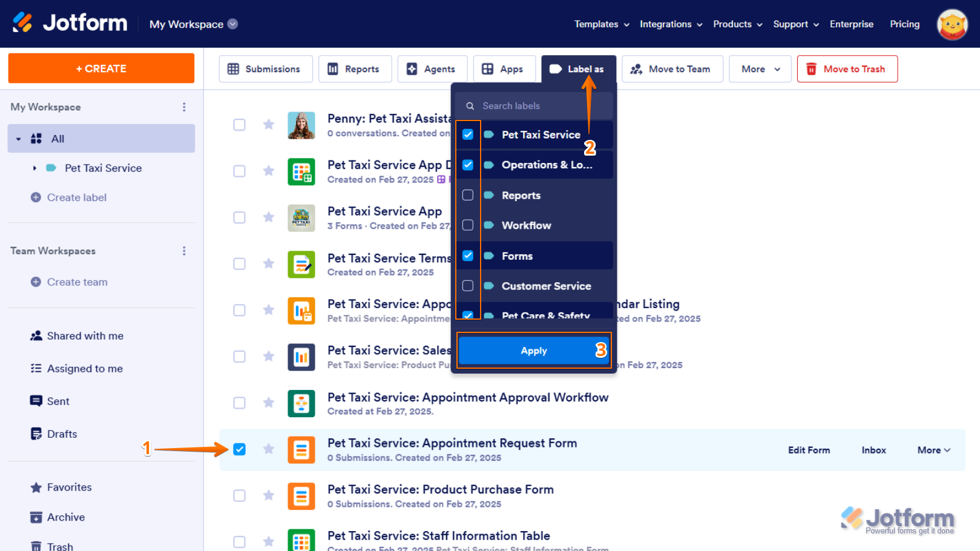Click the Move to Trash button
This screenshot has width=980, height=551.
pyautogui.click(x=847, y=69)
